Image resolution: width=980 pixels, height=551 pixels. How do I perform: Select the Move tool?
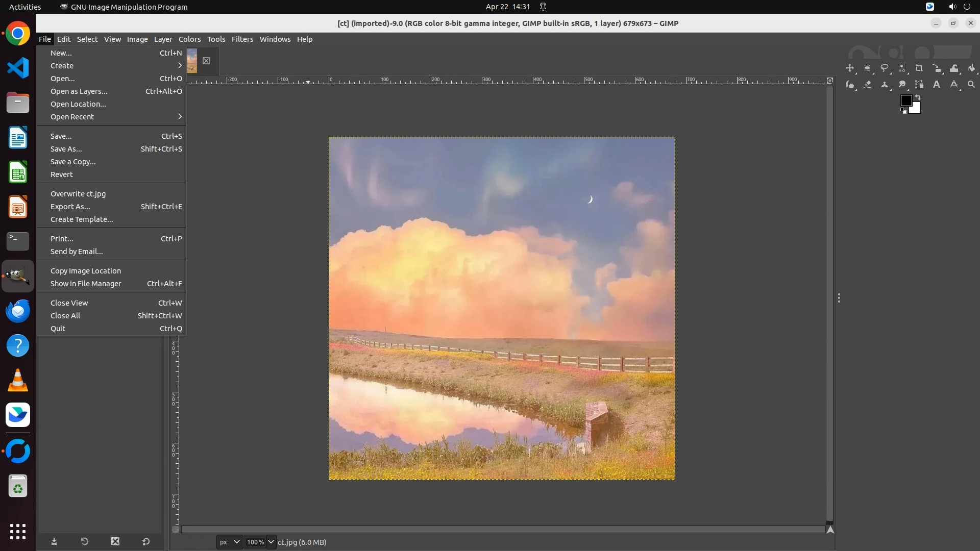pyautogui.click(x=850, y=68)
